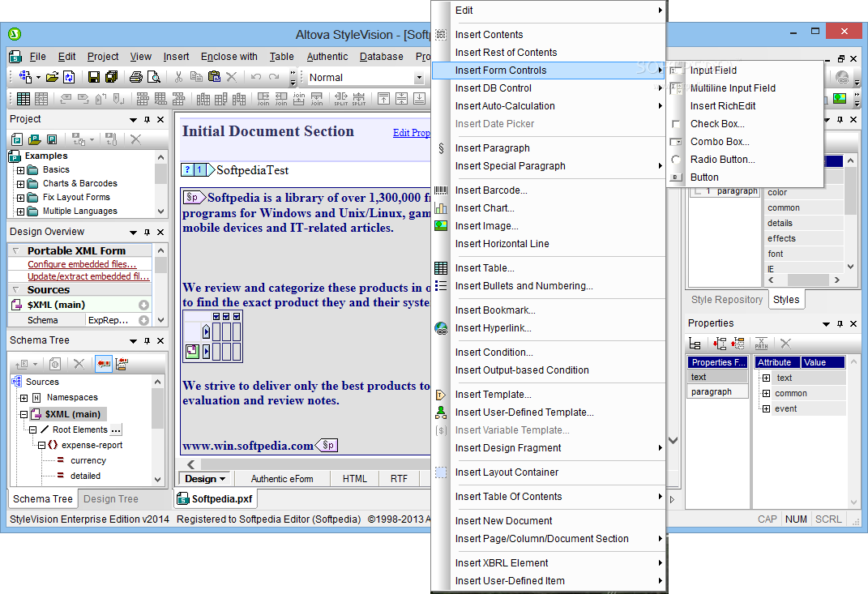Click the Paste clipboard toolbar icon
The height and width of the screenshot is (594, 868).
tap(214, 77)
